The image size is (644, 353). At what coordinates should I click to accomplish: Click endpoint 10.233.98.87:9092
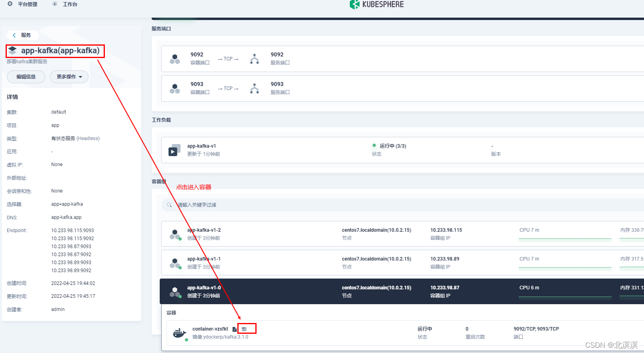[71, 255]
